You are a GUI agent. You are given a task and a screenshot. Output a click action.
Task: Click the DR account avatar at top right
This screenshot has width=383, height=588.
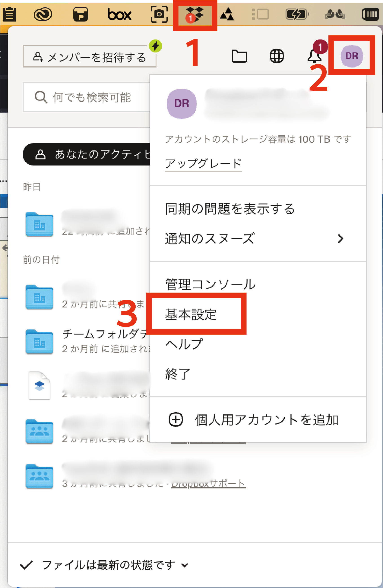click(x=351, y=56)
